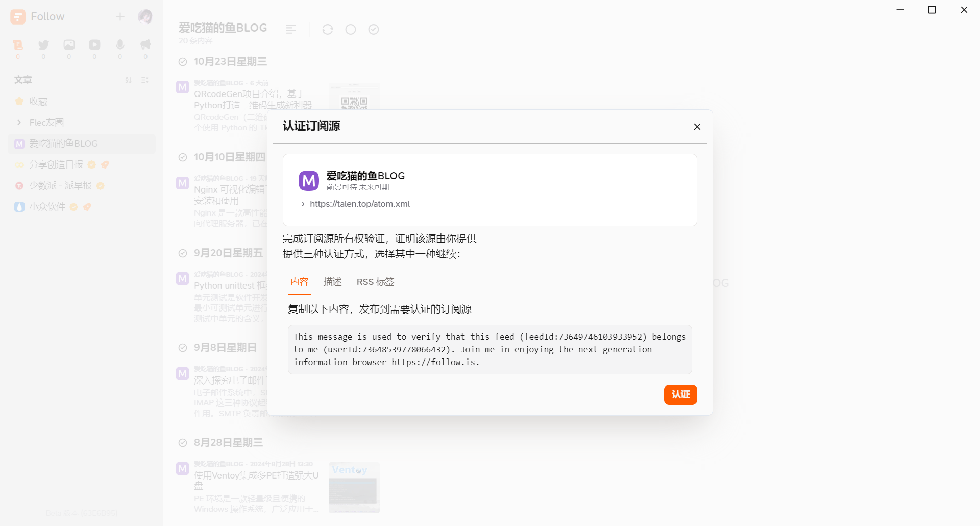980x526 pixels.
Task: Open the RSS 标签 verification tab
Action: (x=375, y=281)
